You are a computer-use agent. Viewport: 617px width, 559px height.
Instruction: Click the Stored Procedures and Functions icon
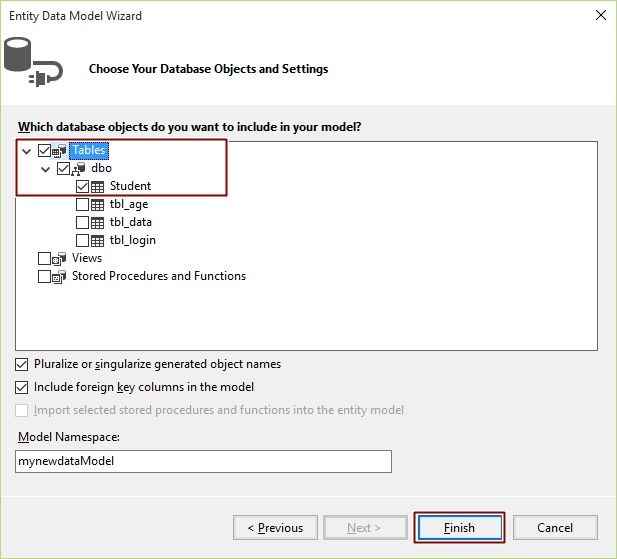click(x=59, y=277)
